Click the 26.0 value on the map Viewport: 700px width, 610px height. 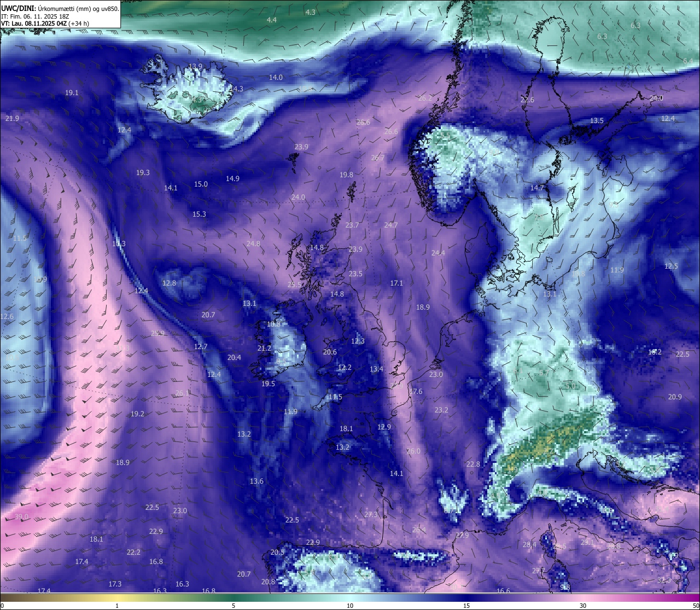414,451
